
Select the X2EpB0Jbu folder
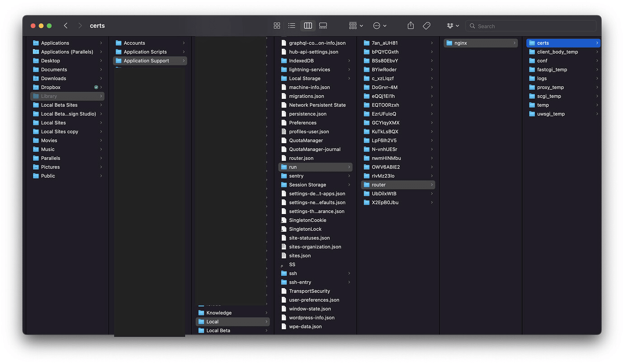(398, 202)
